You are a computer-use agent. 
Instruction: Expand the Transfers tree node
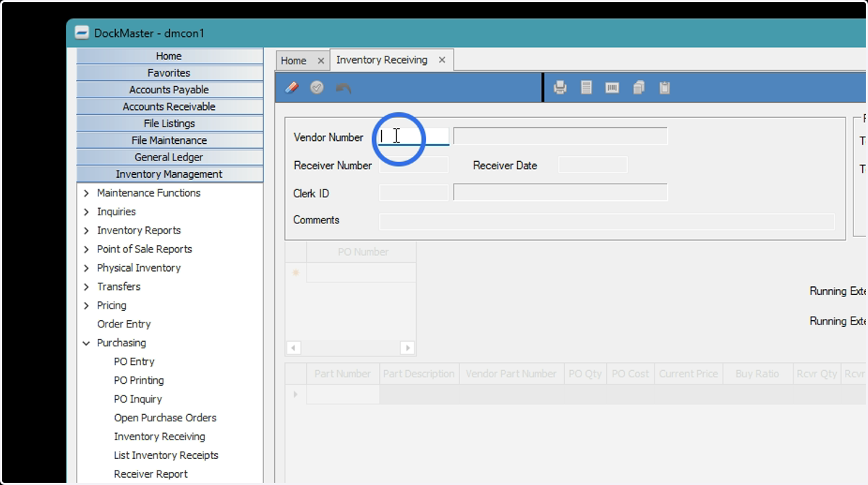click(x=87, y=287)
